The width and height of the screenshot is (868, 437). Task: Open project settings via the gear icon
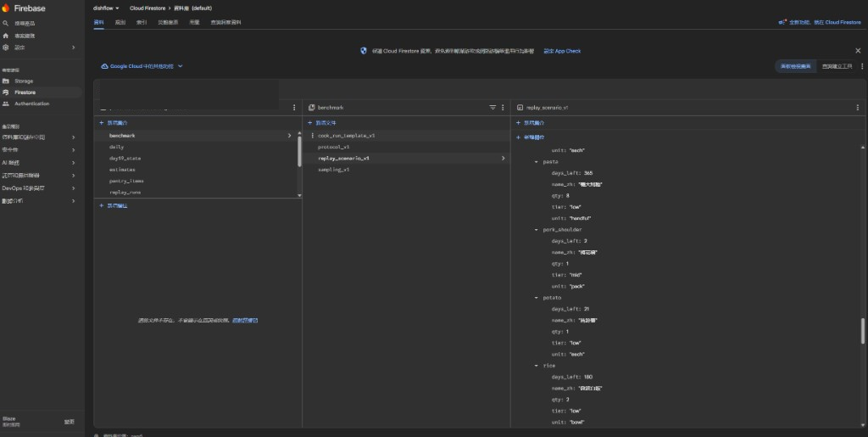[6, 48]
